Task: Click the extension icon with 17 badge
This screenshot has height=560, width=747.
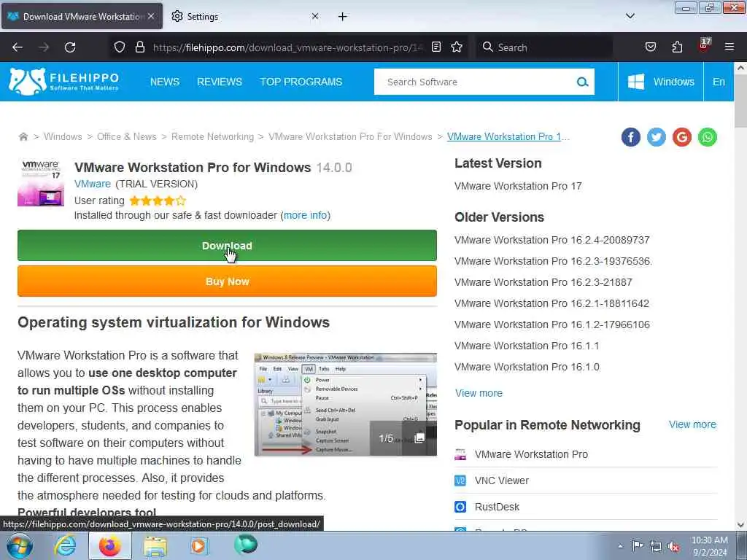Action: pos(704,45)
